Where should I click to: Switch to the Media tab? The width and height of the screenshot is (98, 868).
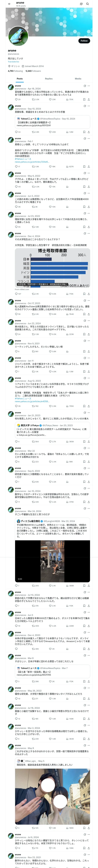click(78, 79)
